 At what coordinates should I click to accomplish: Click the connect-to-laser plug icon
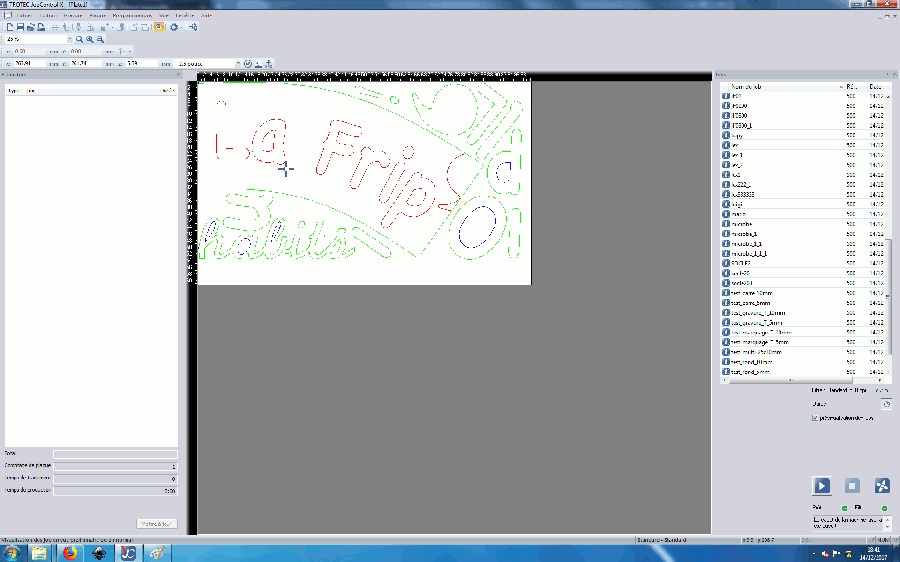193,27
